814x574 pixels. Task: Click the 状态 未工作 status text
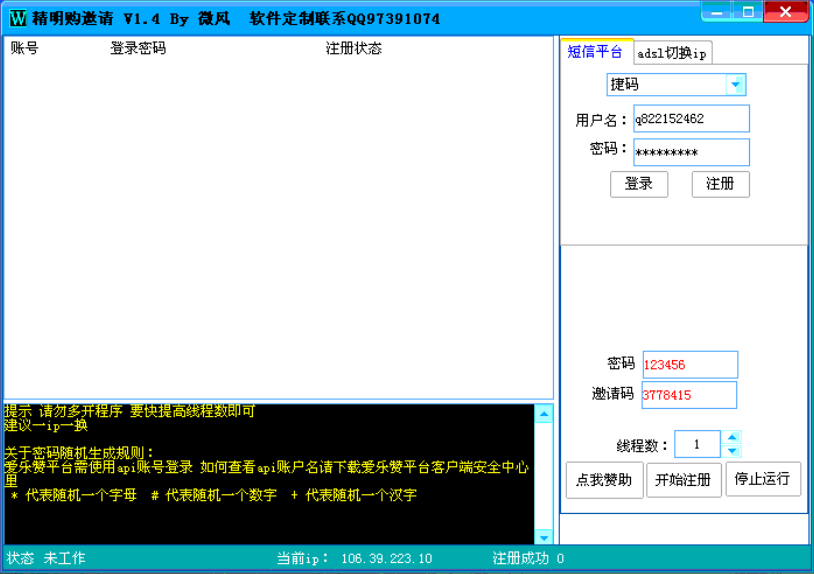coord(46,558)
